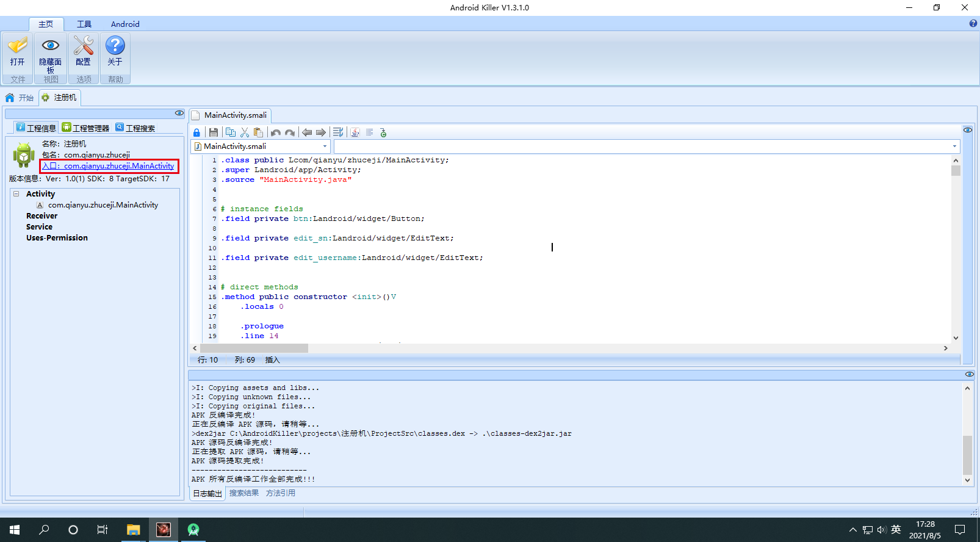Viewport: 980px width, 542px height.
Task: Click the editor horizontal scrollbar thumb
Action: [x=254, y=348]
